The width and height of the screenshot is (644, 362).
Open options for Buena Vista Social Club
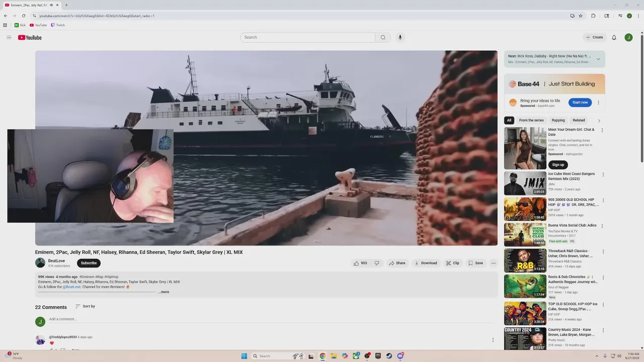[602, 226]
